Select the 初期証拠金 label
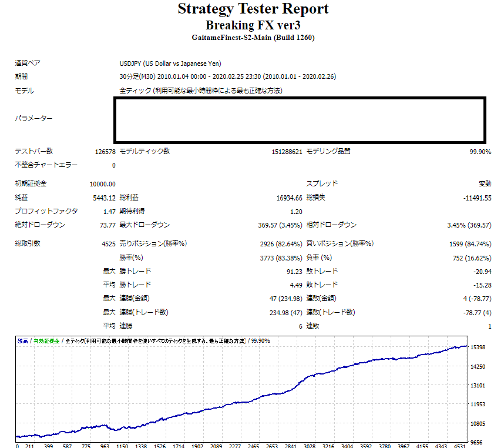This screenshot has width=504, height=448. [x=31, y=183]
